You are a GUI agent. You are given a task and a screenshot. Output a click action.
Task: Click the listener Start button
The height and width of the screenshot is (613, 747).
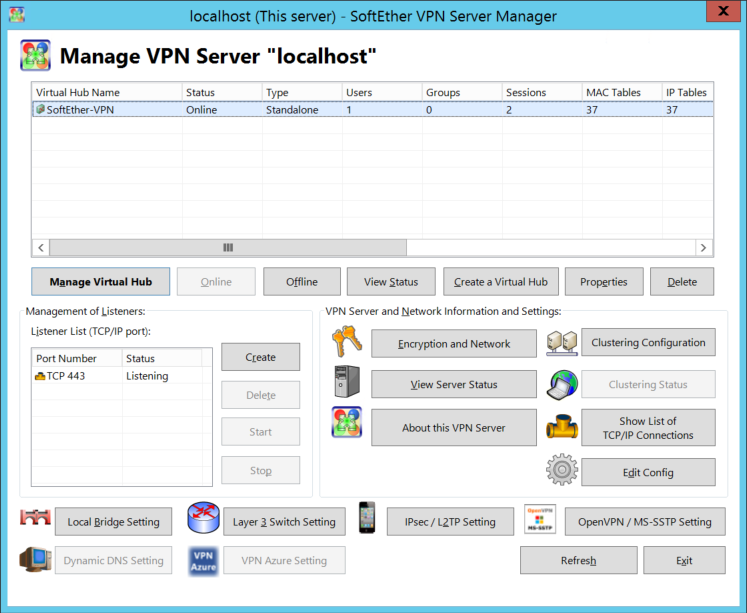(261, 432)
